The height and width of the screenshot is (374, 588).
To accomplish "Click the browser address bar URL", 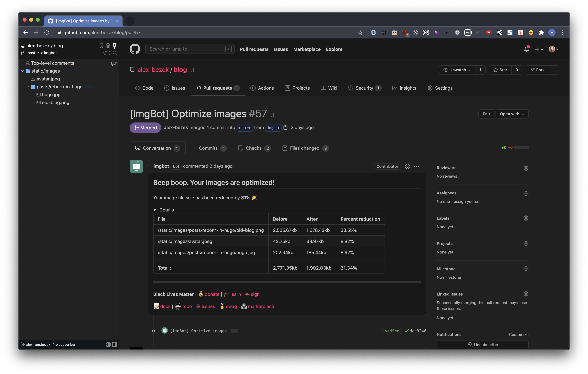I will point(103,33).
